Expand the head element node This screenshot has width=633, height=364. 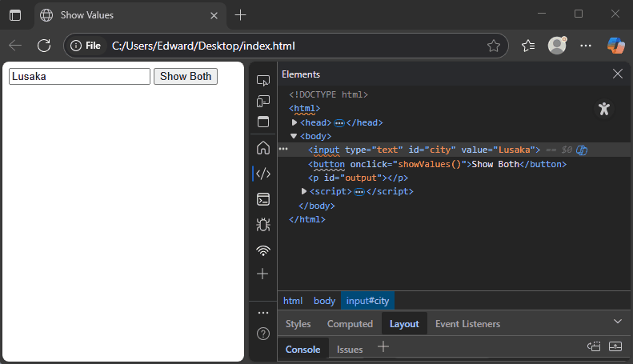pyautogui.click(x=294, y=122)
